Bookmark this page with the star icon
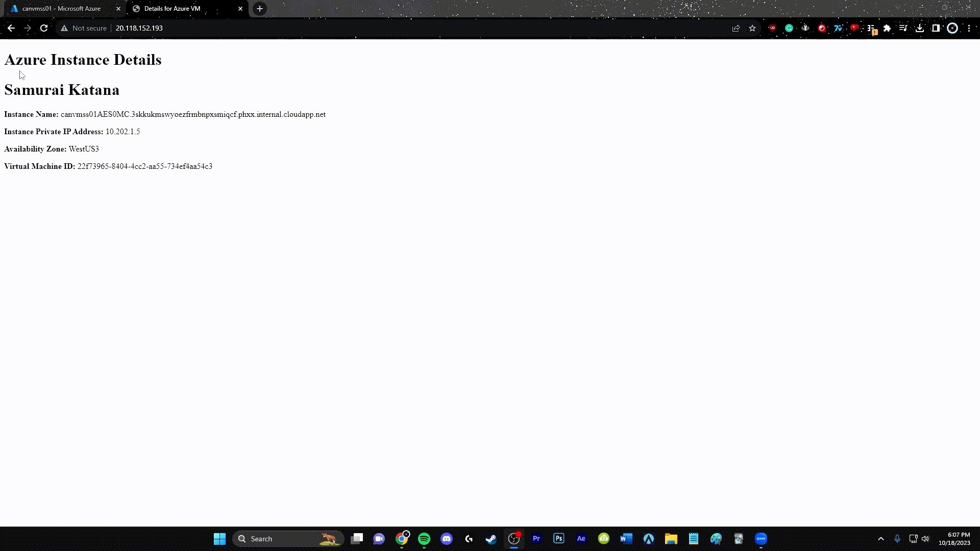 point(752,29)
